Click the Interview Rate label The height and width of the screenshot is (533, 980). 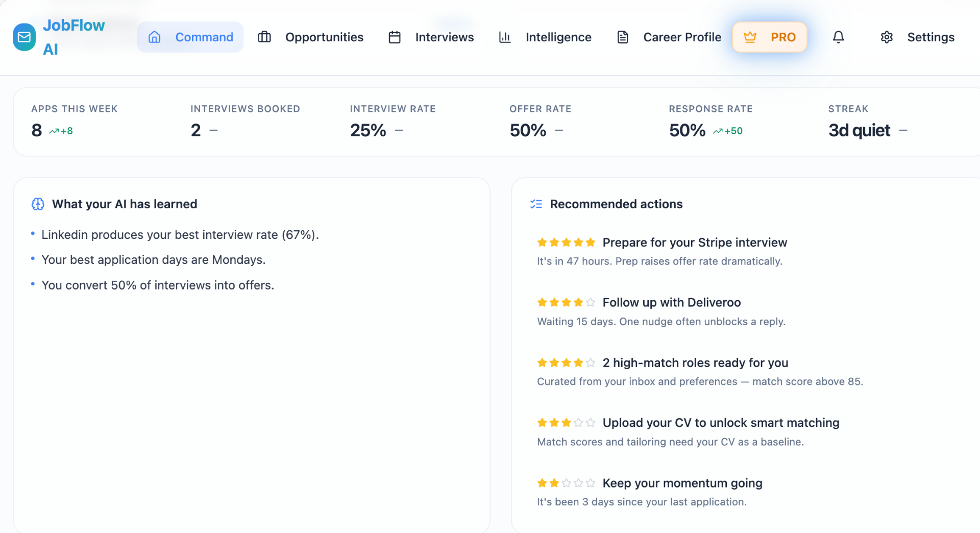[x=393, y=109]
